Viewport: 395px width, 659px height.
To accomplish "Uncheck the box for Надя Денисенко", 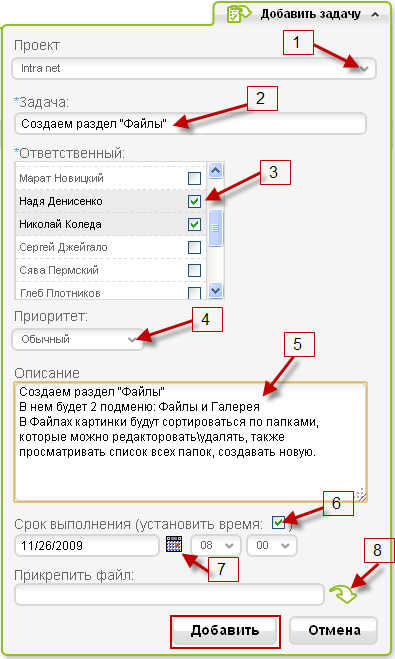I will pos(194,201).
